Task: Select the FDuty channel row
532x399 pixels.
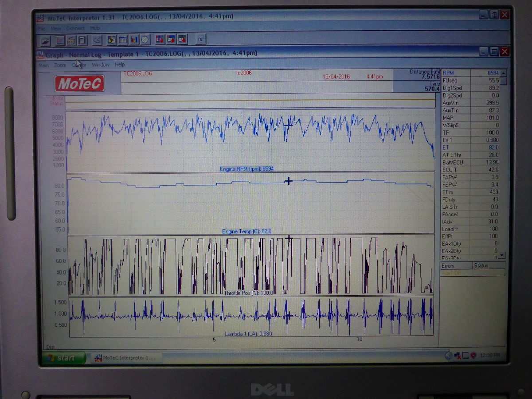Action: tap(470, 199)
